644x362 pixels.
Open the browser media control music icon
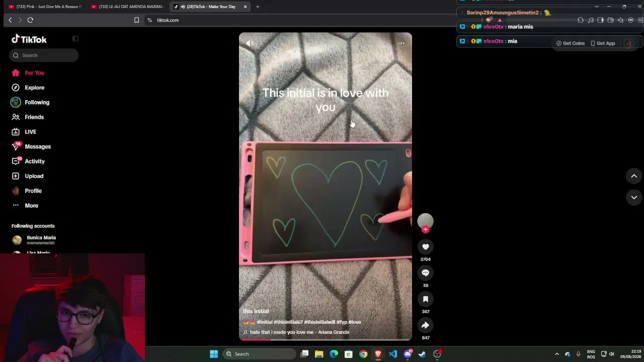click(591, 20)
